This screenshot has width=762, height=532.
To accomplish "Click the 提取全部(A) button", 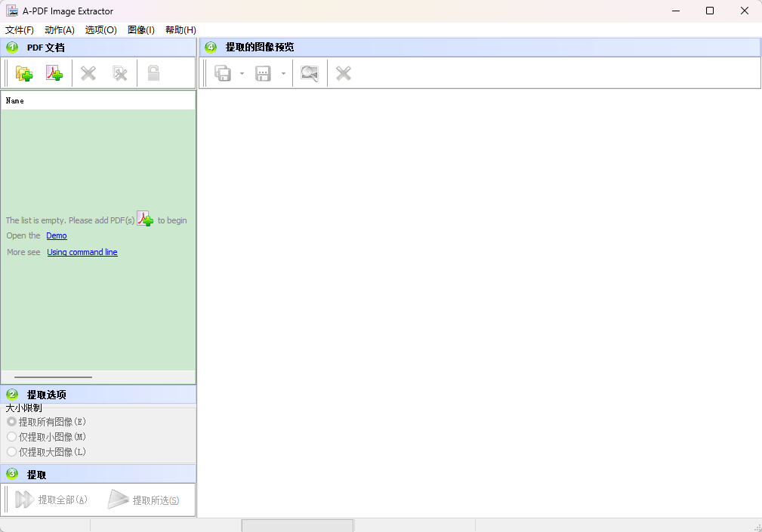I will (x=51, y=500).
